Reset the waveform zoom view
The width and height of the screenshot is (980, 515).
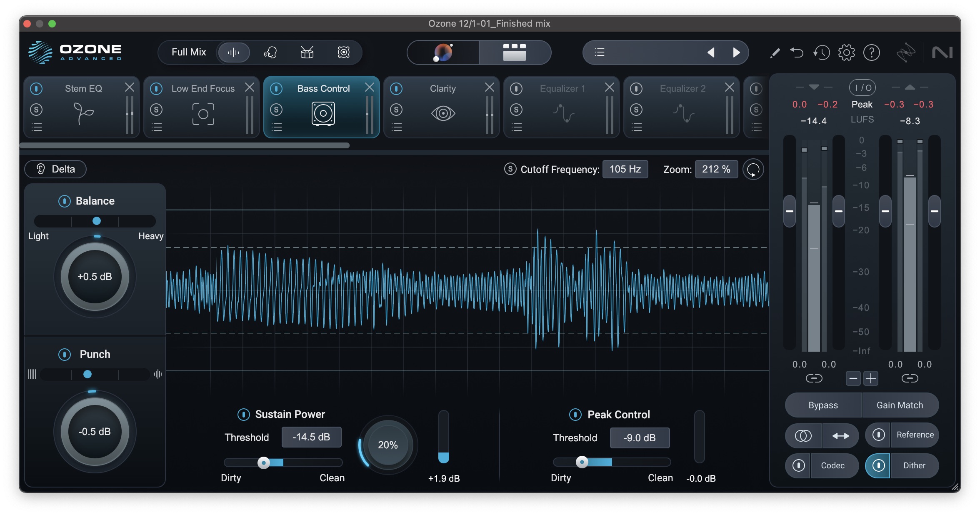click(753, 169)
